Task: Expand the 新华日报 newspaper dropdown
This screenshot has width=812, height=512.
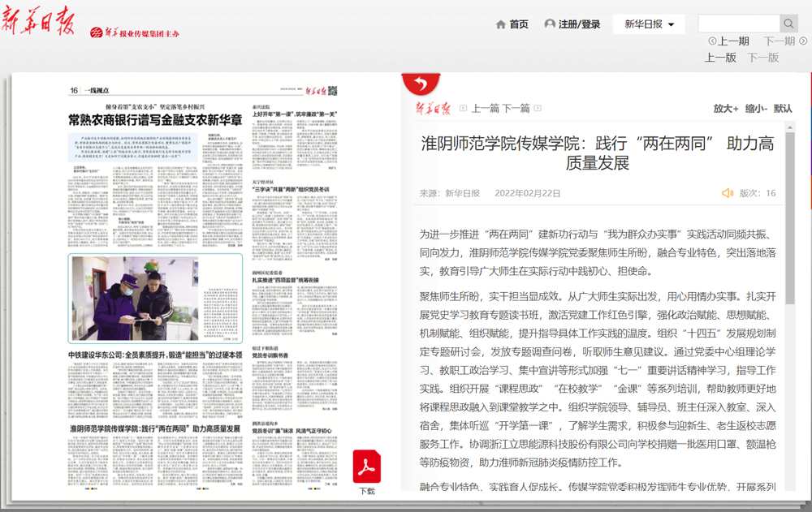Action: coord(649,24)
